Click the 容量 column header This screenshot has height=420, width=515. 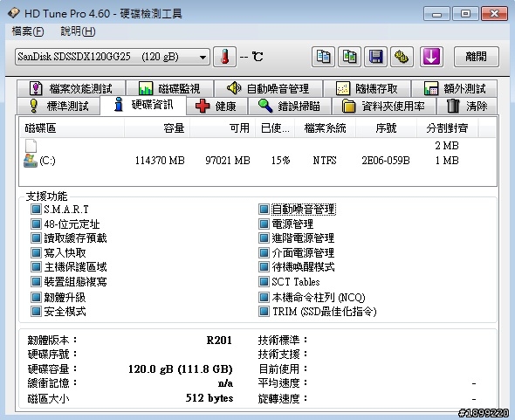157,127
